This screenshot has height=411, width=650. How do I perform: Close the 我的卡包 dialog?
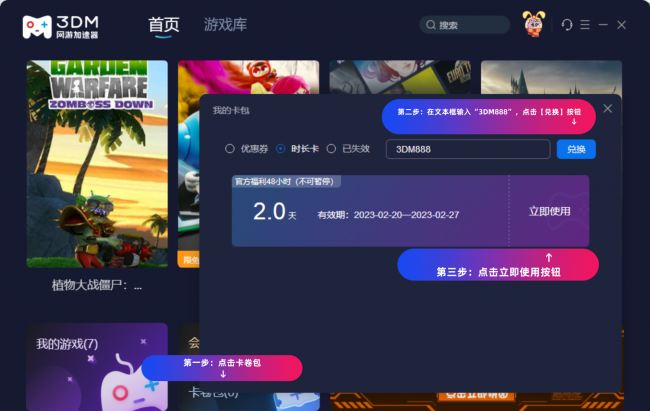pyautogui.click(x=608, y=109)
